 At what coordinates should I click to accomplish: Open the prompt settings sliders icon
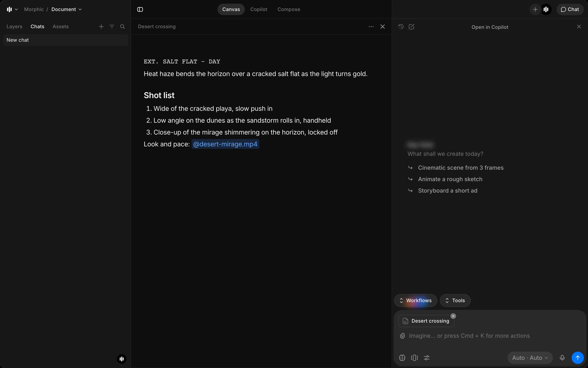click(x=427, y=358)
